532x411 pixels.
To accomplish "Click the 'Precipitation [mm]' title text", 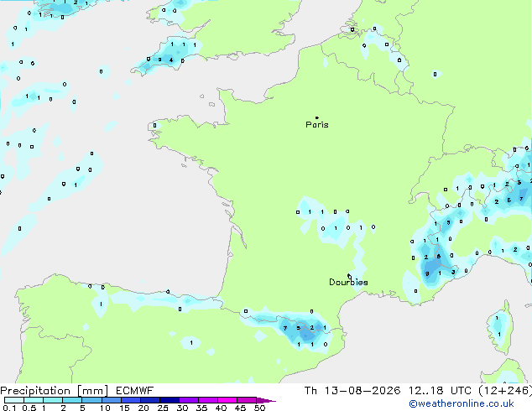I will (x=55, y=391).
